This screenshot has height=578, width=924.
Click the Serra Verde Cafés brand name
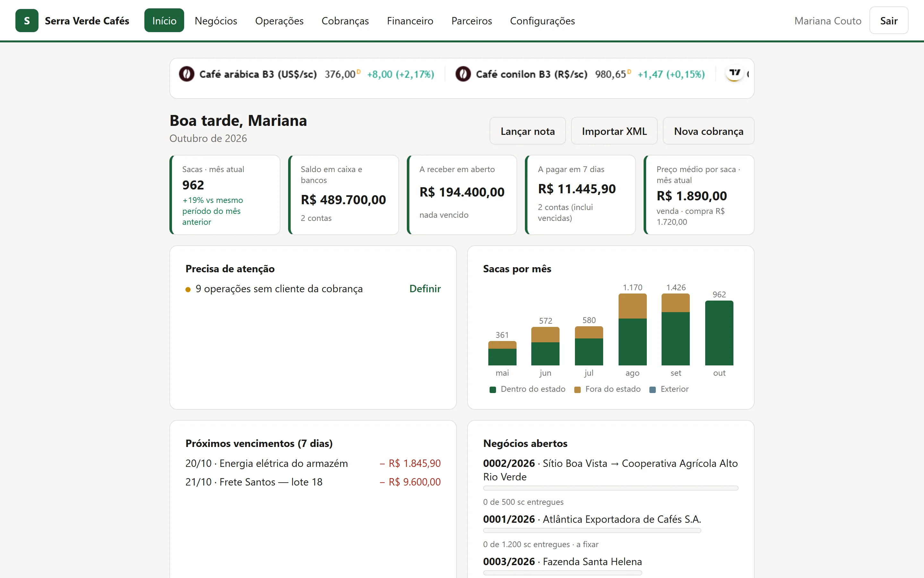[x=87, y=21]
